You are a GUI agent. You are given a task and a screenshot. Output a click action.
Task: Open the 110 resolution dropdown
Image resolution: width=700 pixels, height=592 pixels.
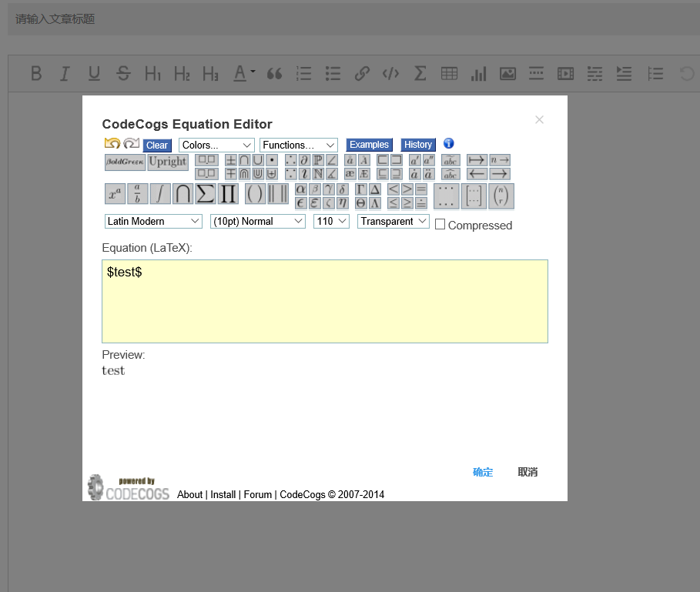tap(331, 221)
